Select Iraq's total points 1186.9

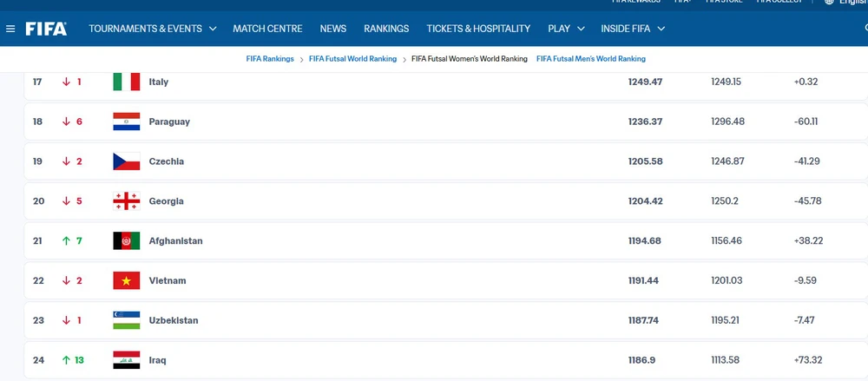pyautogui.click(x=641, y=360)
